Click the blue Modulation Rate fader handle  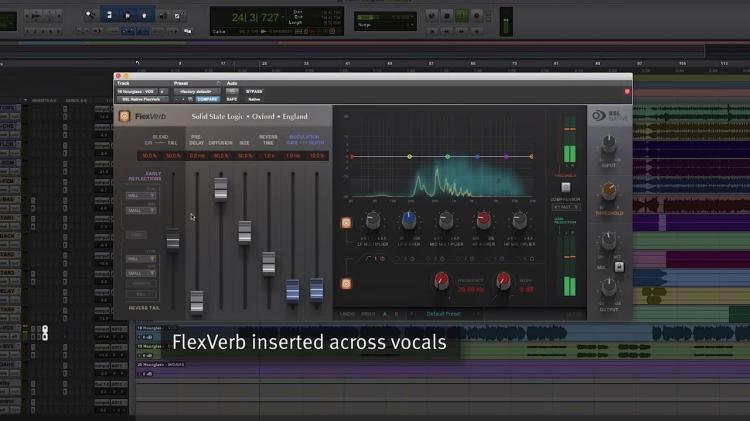point(293,290)
